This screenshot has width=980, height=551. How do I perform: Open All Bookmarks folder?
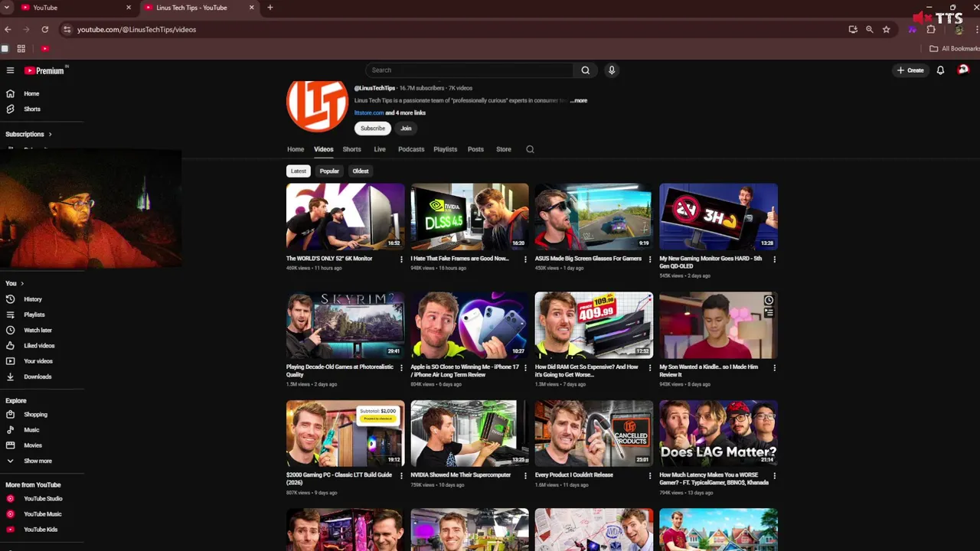coord(954,49)
